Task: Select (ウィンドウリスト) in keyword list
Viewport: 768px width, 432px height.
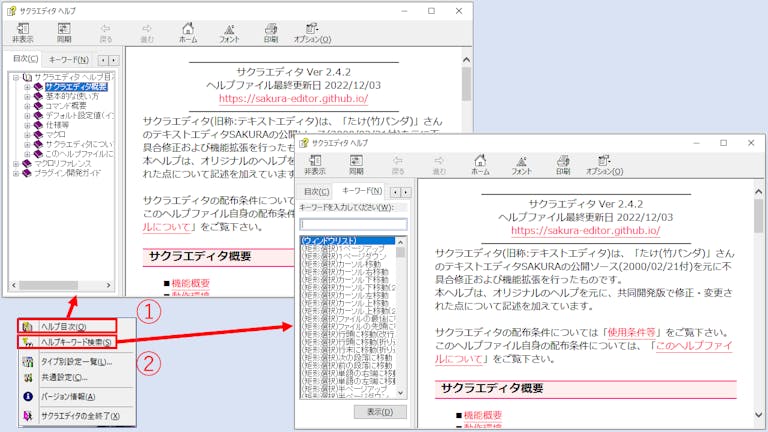Action: [x=348, y=240]
